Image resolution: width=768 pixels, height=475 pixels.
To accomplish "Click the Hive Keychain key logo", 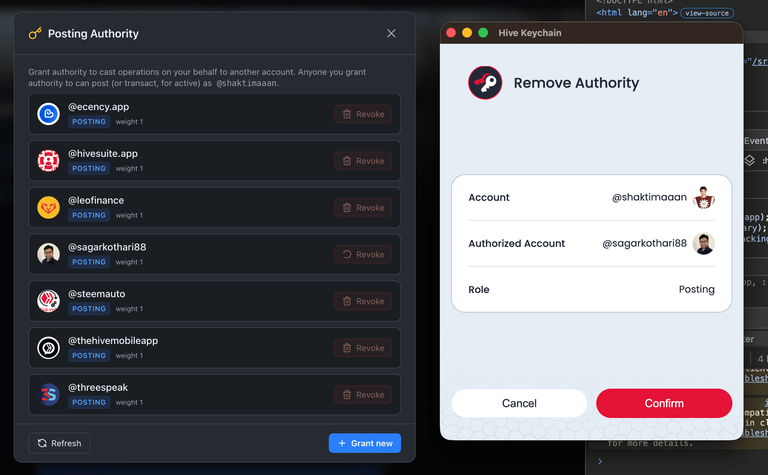I will [485, 83].
